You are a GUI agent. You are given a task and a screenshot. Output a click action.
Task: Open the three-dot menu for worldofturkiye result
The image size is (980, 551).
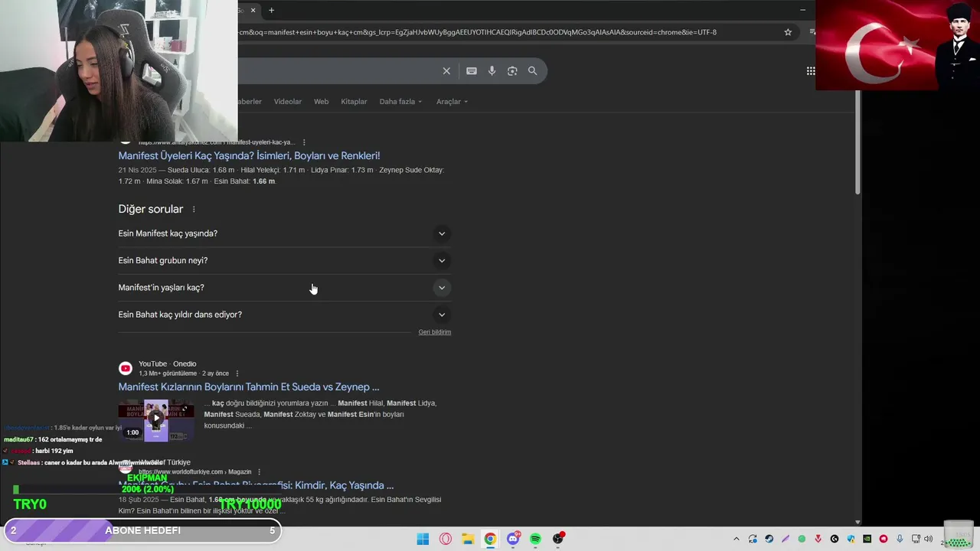coord(259,472)
